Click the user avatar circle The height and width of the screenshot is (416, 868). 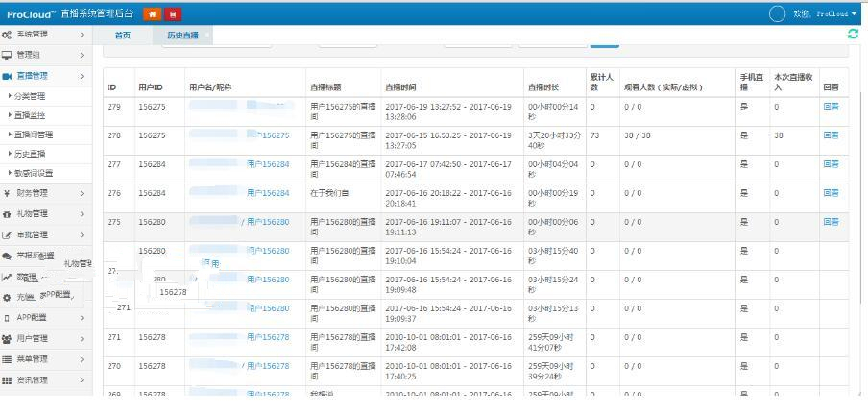778,13
